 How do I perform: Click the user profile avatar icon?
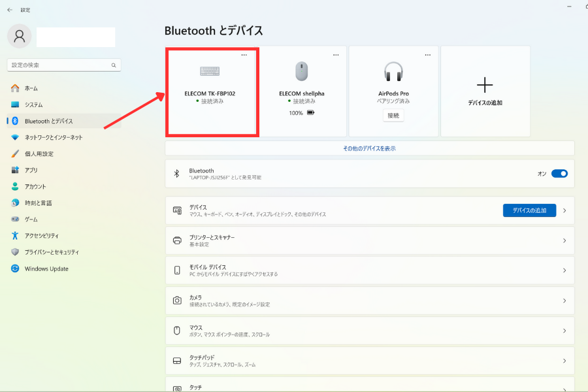(x=20, y=36)
